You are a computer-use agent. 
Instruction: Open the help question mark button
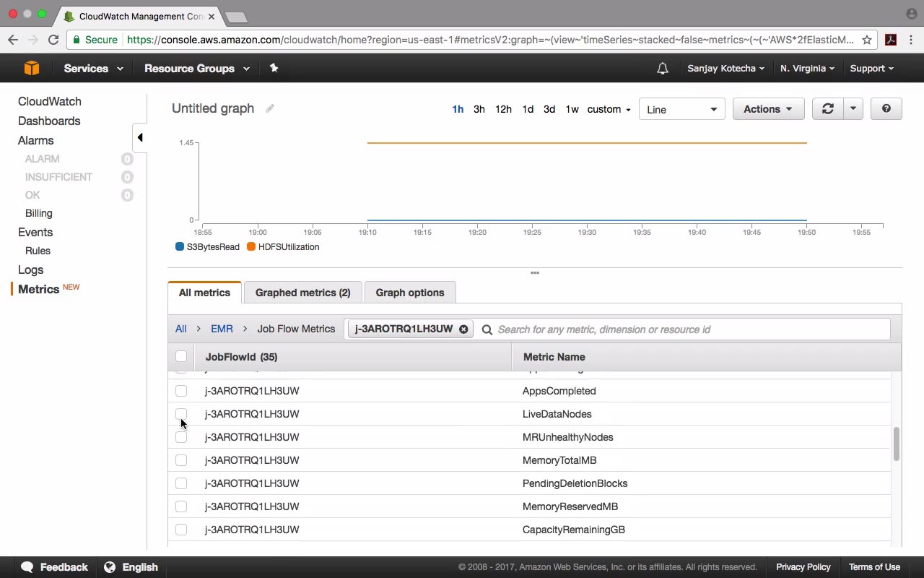point(886,109)
